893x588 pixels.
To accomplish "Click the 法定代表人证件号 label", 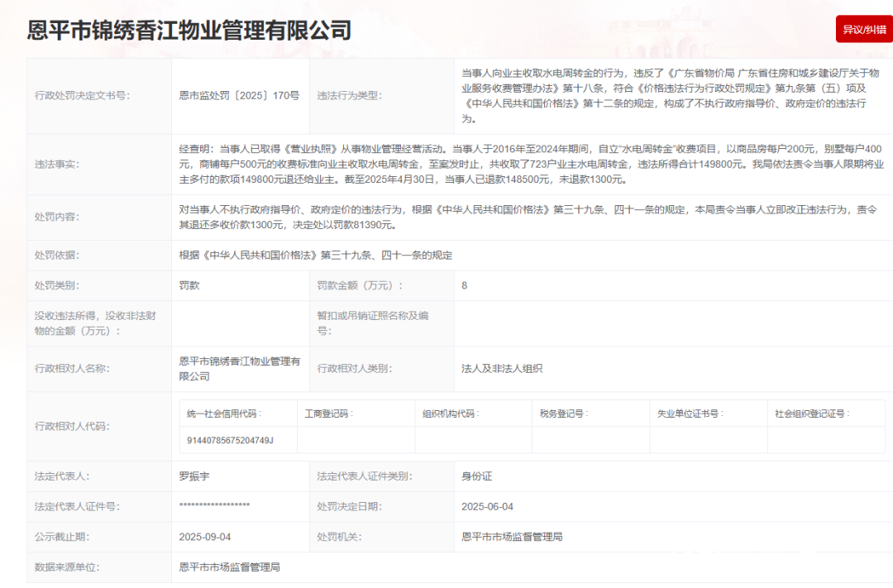I will pos(77,506).
